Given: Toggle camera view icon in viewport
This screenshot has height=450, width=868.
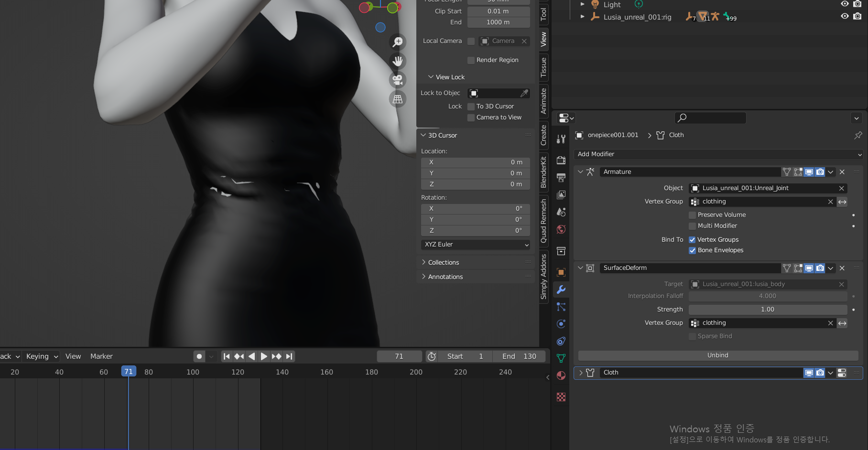Looking at the screenshot, I should [397, 80].
